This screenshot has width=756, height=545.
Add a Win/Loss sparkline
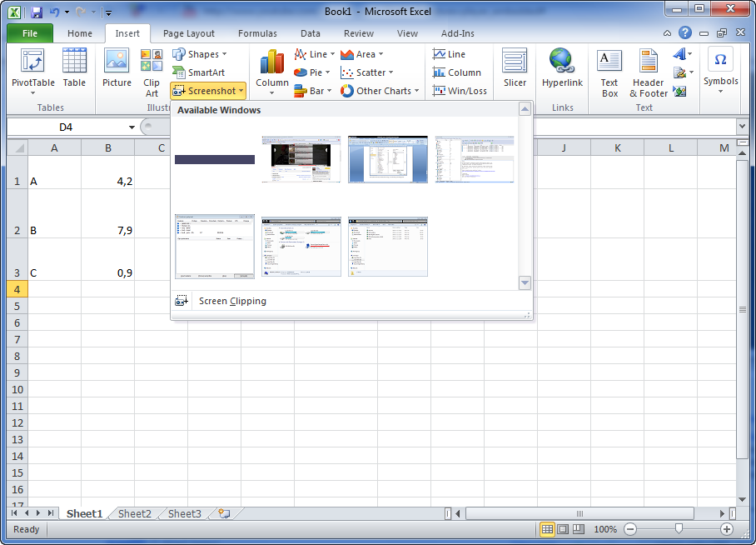click(460, 91)
